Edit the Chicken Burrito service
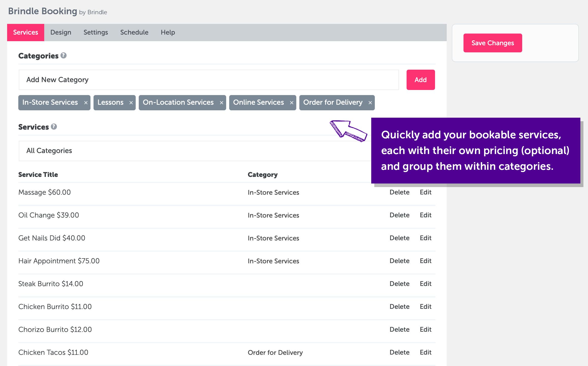The image size is (588, 366). click(x=426, y=307)
